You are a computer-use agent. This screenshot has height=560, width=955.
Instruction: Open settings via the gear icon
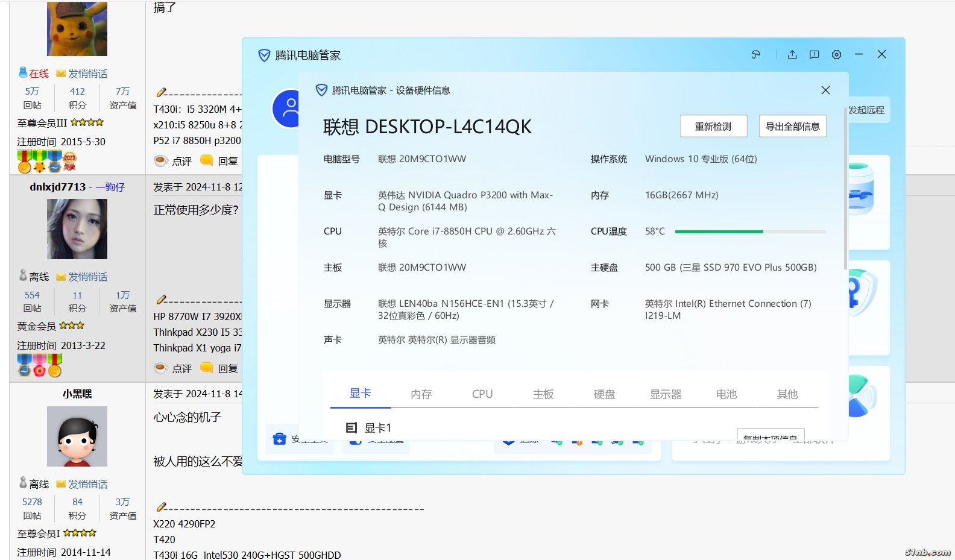[x=836, y=55]
